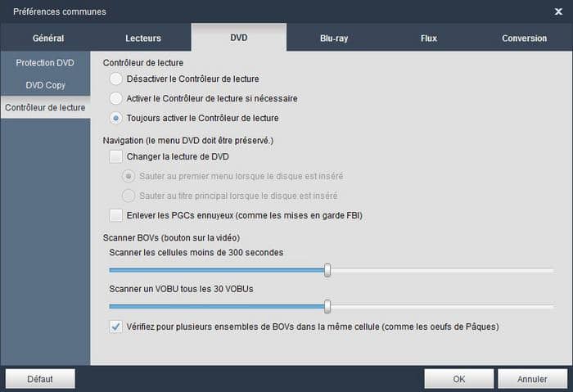Viewport: 573px width, 392px height.
Task: Open the Lecteurs tab
Action: 143,38
